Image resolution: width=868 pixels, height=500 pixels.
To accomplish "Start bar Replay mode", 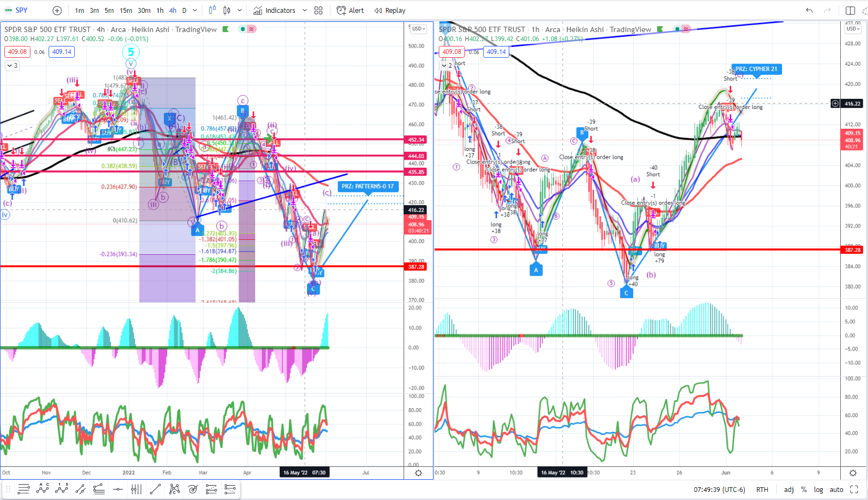I will tap(390, 10).
